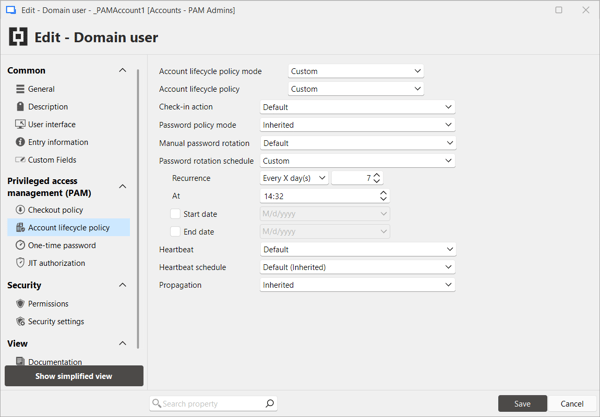Click the Custom Fields icon
Screen dimensions: 600x417
tap(20, 160)
